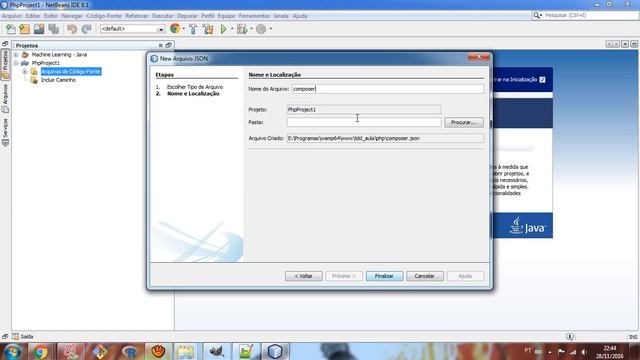Click the notifications icon in status bar

tap(570, 336)
